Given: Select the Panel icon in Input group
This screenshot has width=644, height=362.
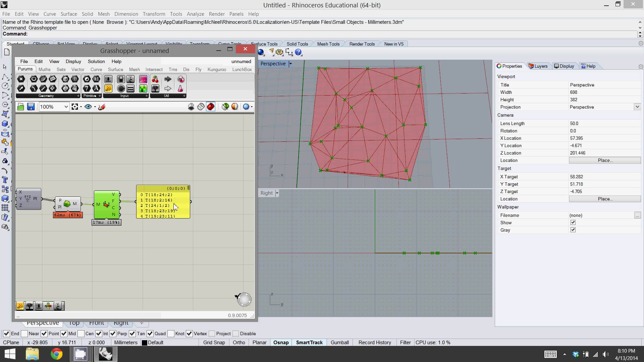Looking at the screenshot, I should point(130,88).
